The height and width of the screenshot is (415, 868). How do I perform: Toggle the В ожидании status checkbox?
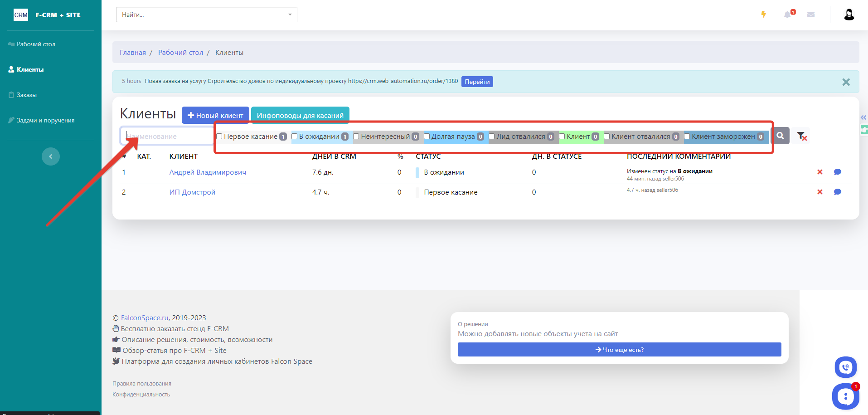(295, 137)
